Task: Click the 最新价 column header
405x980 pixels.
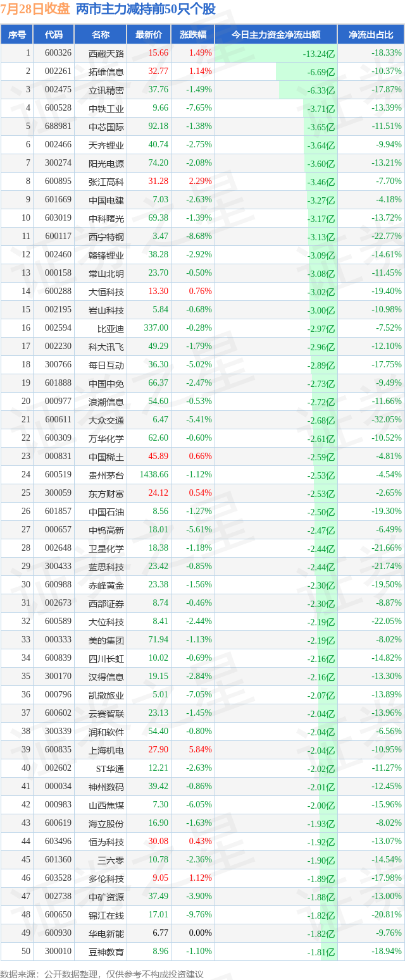Action: click(x=149, y=35)
